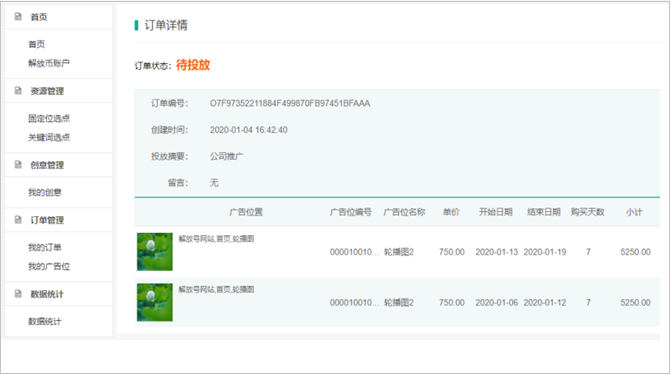Click the document icon beside 创意管理
The height and width of the screenshot is (375, 671).
point(18,165)
